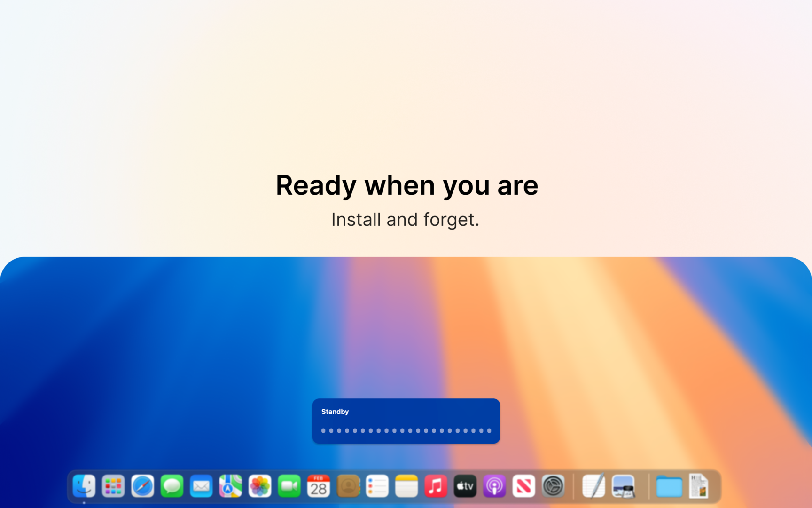Launch the Apple TV app
812x508 pixels.
tap(465, 486)
